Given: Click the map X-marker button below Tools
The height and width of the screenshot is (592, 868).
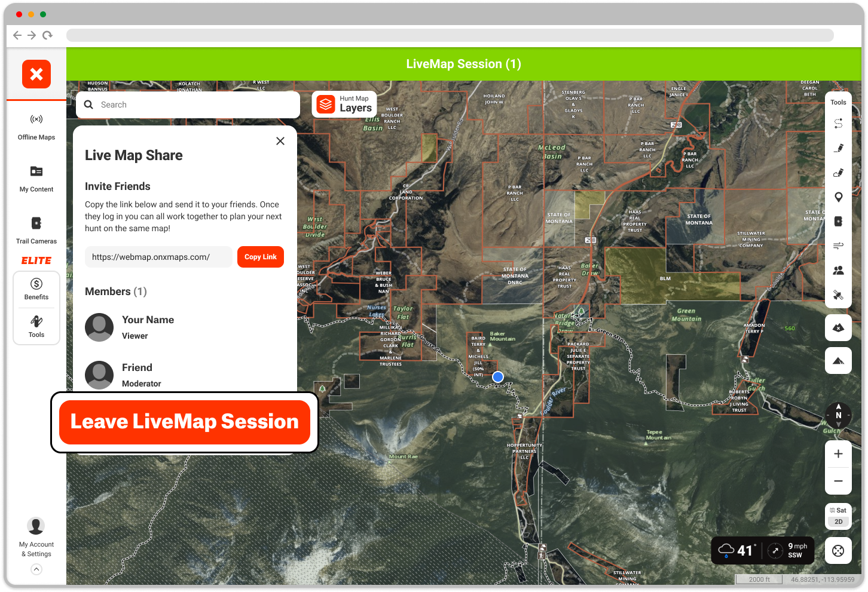Looking at the screenshot, I should click(838, 327).
